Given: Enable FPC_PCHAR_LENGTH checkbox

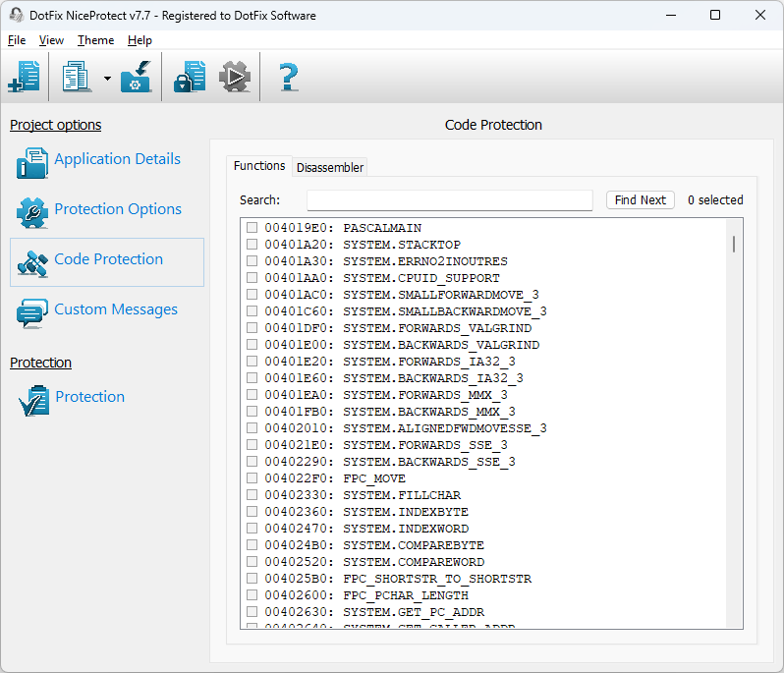Looking at the screenshot, I should tap(252, 595).
